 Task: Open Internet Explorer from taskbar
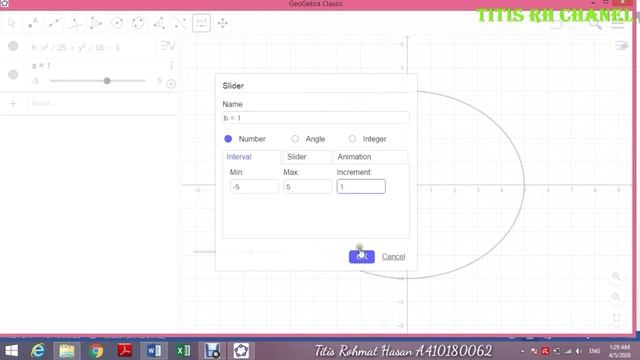coord(38,351)
